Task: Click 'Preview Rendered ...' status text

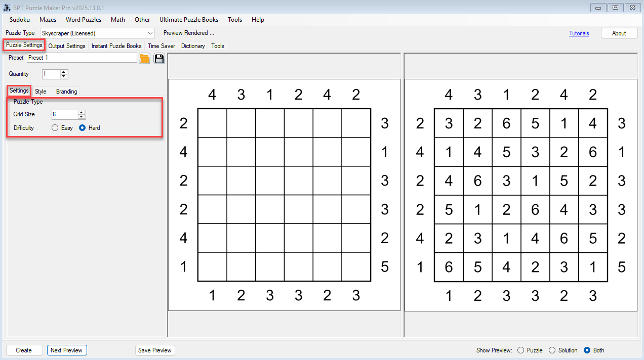Action: 189,33
